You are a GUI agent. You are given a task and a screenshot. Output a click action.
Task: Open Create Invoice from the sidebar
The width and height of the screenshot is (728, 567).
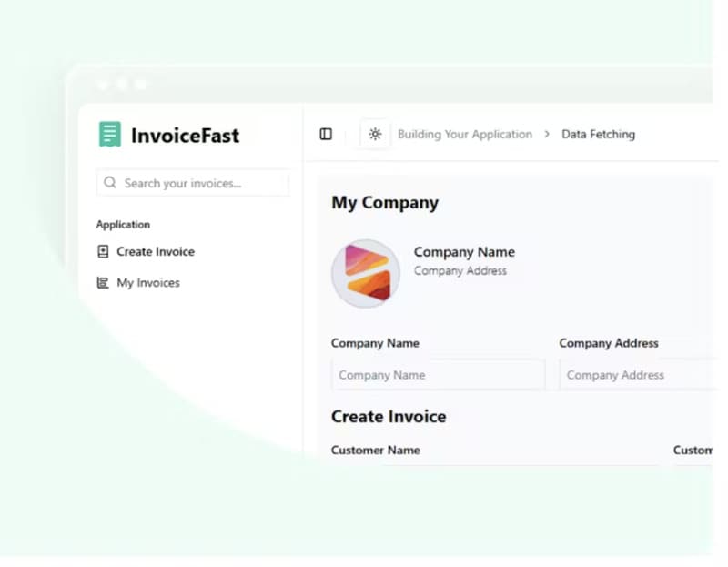(x=156, y=252)
